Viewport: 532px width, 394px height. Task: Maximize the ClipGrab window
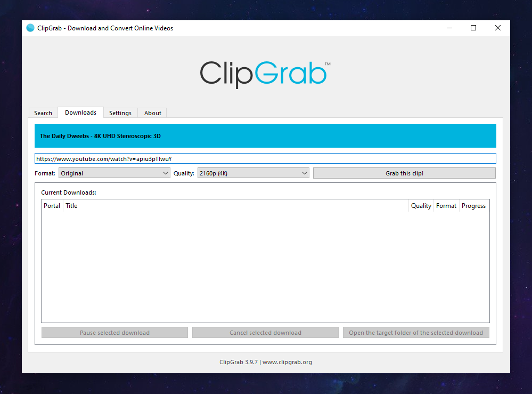tap(473, 28)
